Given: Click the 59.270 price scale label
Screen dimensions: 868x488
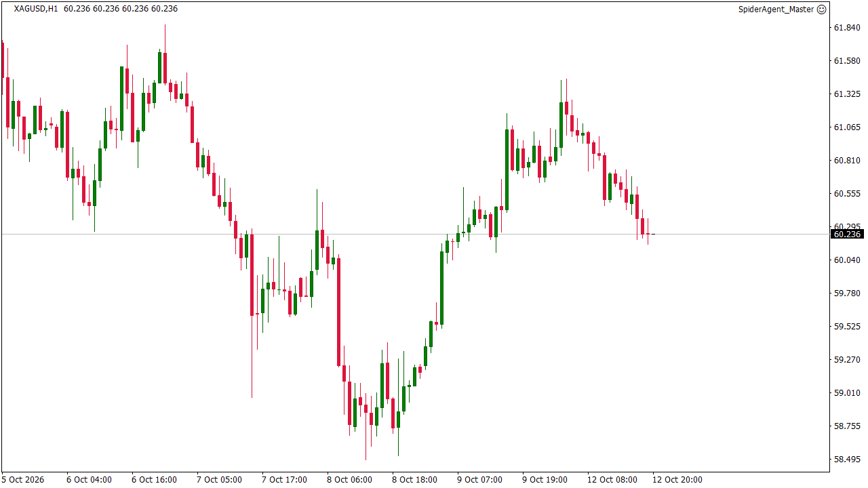Looking at the screenshot, I should click(846, 360).
